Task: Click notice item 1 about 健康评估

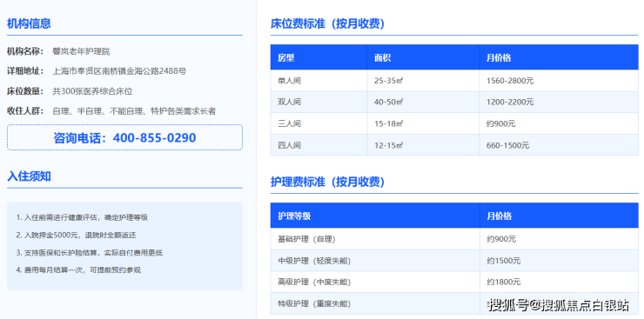Action: tap(82, 217)
